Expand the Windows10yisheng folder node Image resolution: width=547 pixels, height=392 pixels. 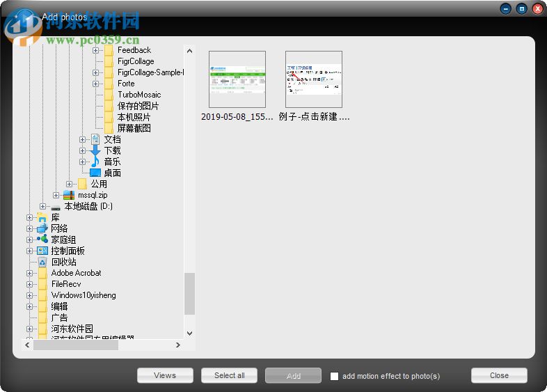pos(29,296)
